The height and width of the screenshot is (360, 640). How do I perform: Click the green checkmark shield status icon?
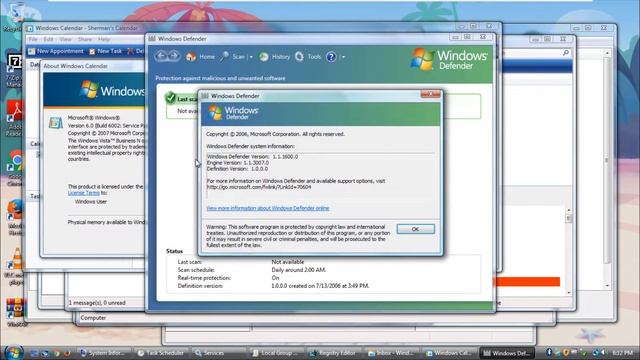171,98
